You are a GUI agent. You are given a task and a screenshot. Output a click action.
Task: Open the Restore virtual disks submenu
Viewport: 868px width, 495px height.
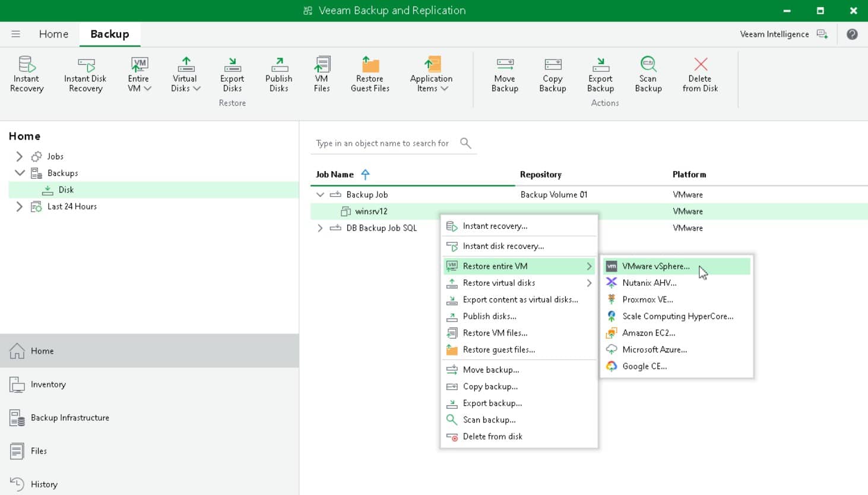coord(519,283)
